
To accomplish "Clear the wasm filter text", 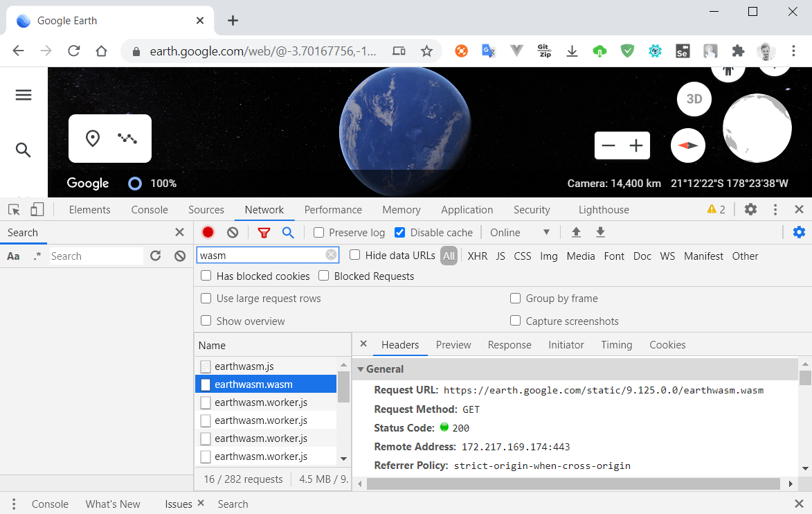I will click(x=331, y=254).
